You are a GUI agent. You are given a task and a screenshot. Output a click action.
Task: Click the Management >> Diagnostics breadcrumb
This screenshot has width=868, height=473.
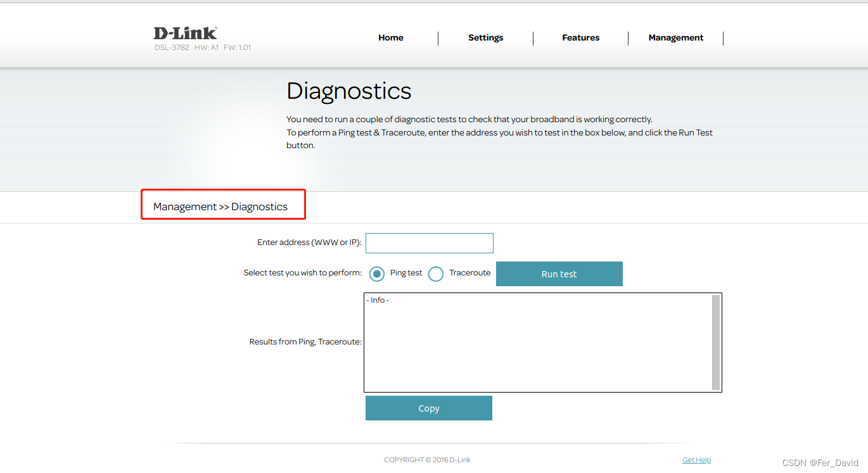pos(220,207)
